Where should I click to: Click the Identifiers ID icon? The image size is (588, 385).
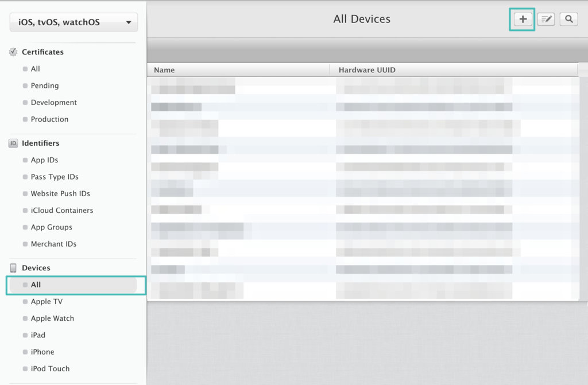(x=13, y=143)
